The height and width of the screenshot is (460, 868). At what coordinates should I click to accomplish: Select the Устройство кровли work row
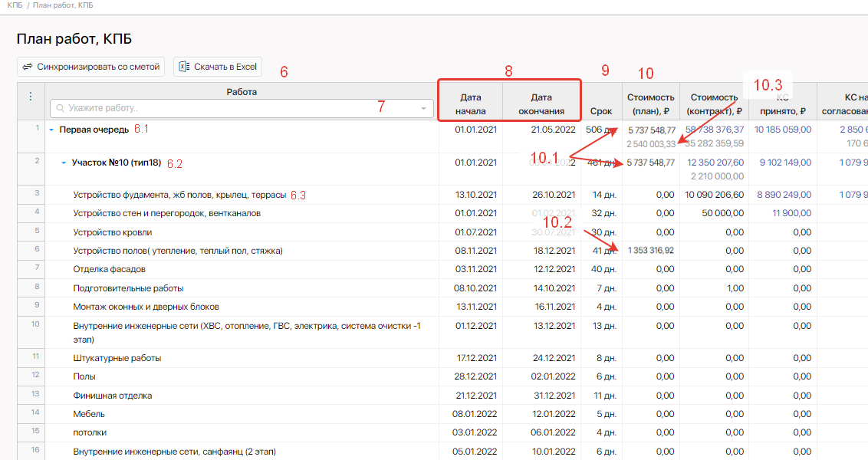pyautogui.click(x=113, y=232)
